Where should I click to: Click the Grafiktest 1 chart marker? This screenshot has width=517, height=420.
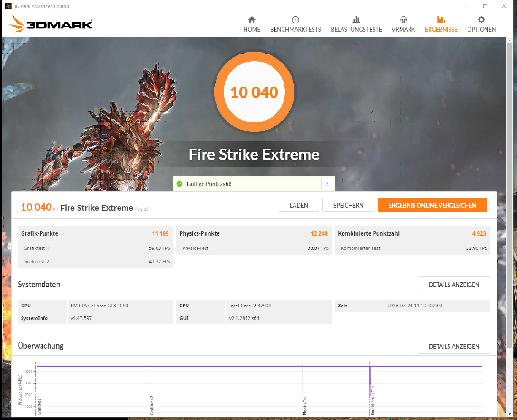(39, 406)
